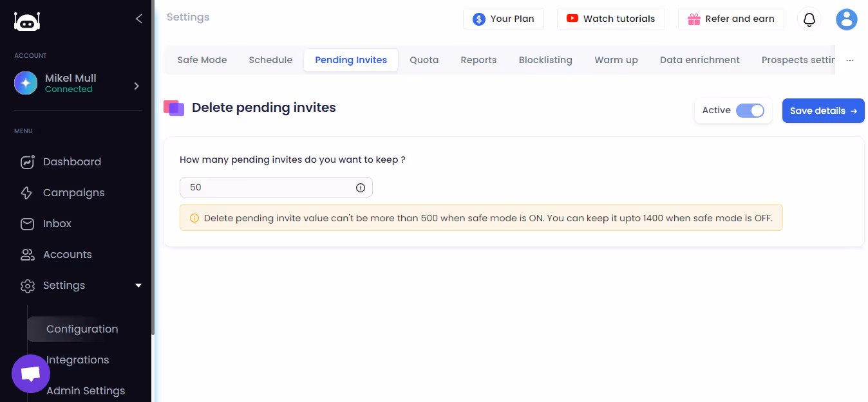
Task: Open the Quota tab
Action: tap(424, 59)
